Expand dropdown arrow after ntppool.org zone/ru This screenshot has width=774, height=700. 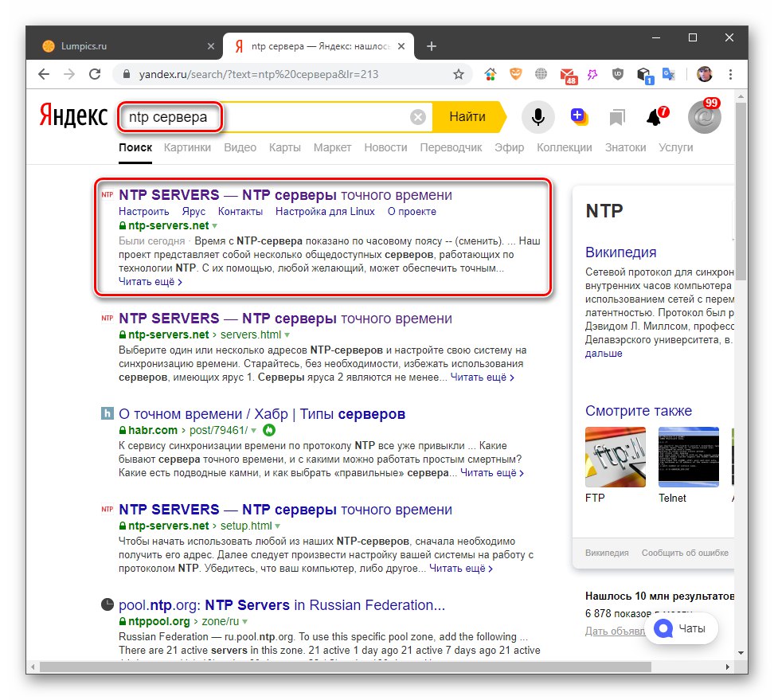[244, 621]
